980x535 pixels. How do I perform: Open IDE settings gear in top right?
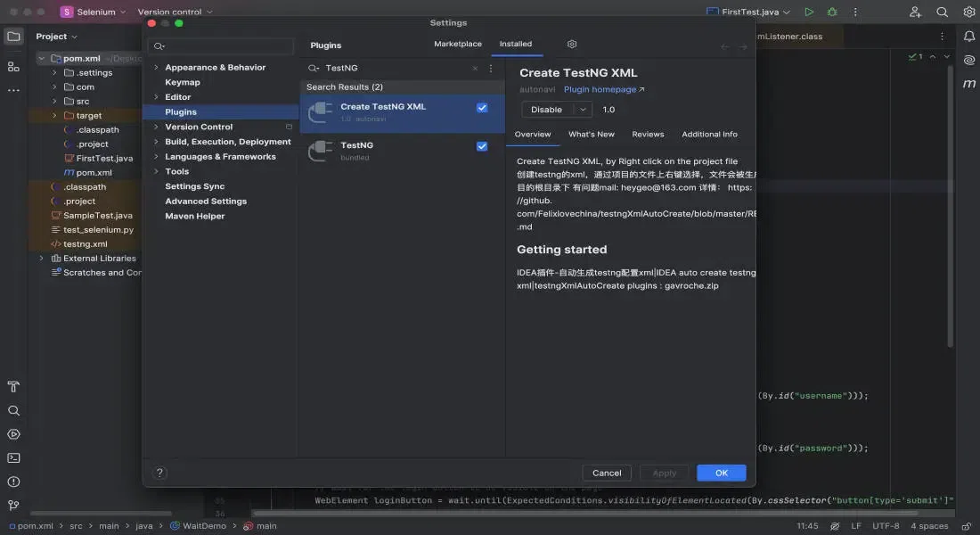coord(968,12)
